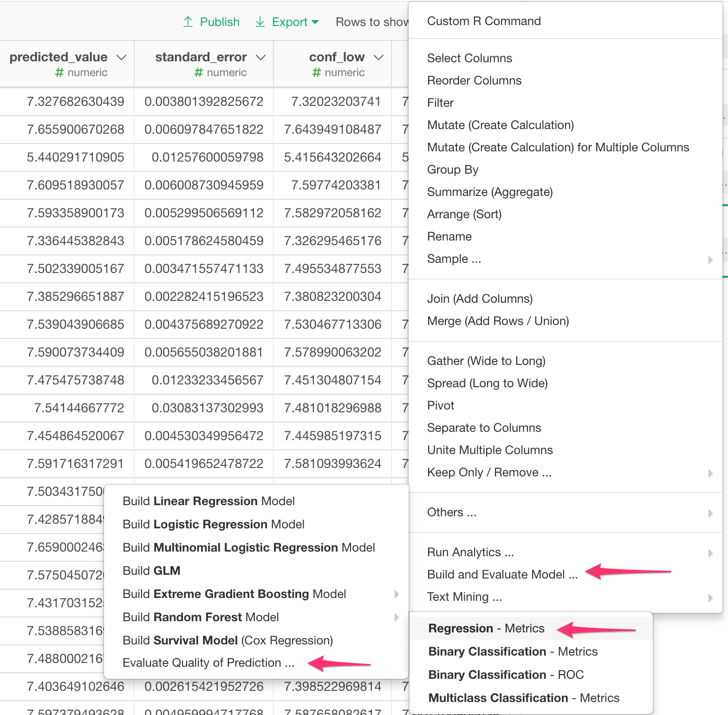Open the predicted_value column menu chevron
The width and height of the screenshot is (728, 715).
click(x=122, y=57)
